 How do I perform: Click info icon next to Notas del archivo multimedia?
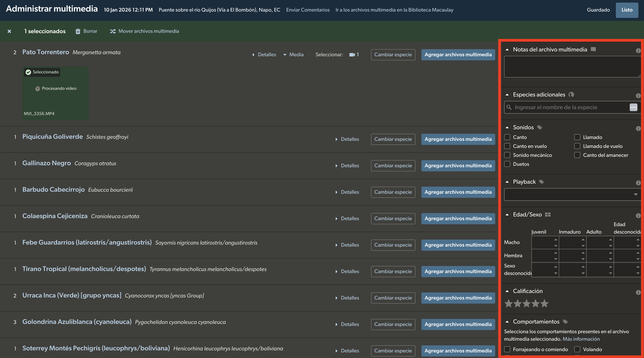click(638, 51)
